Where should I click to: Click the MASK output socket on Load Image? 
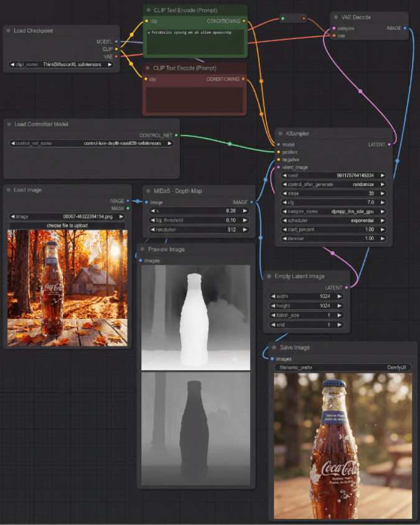[x=128, y=208]
